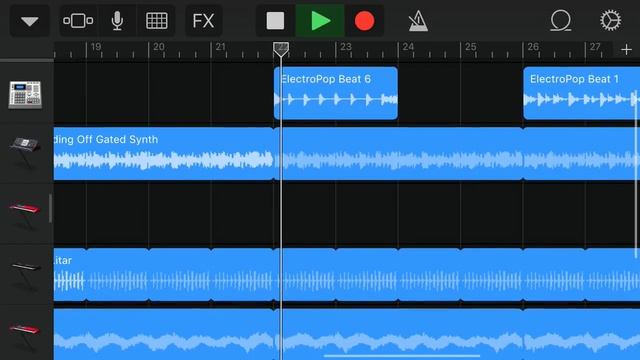Select the ElectroPop Beat 6 region

(336, 93)
